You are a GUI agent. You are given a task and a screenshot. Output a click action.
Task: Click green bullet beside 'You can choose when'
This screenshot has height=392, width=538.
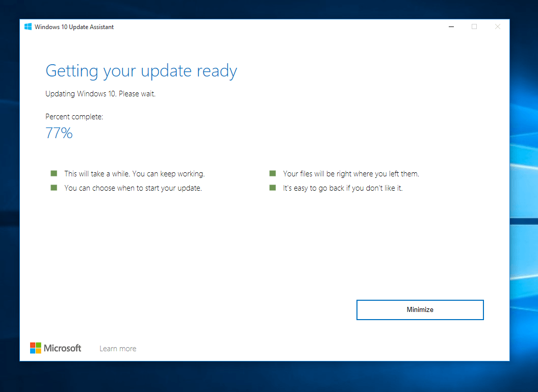coord(54,188)
